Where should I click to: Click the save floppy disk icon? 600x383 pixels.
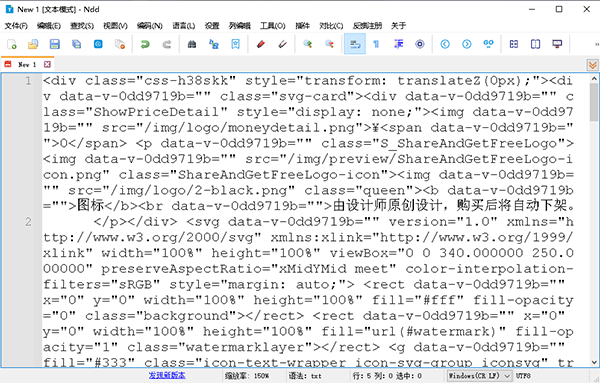pos(55,44)
